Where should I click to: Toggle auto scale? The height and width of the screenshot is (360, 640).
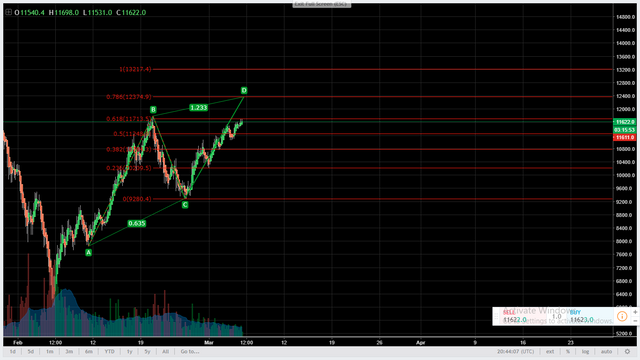tap(607, 351)
